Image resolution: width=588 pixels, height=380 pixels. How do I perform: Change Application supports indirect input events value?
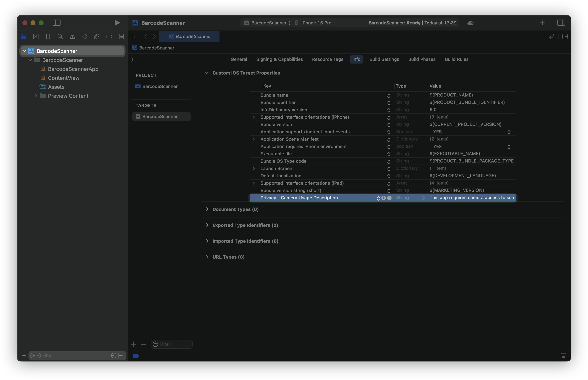pyautogui.click(x=509, y=132)
